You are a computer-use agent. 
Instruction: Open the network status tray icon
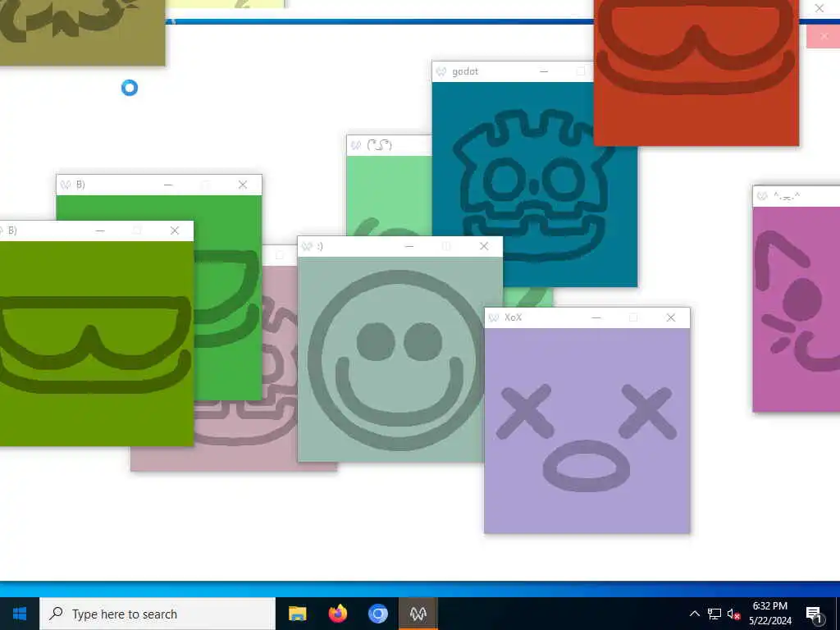click(714, 614)
